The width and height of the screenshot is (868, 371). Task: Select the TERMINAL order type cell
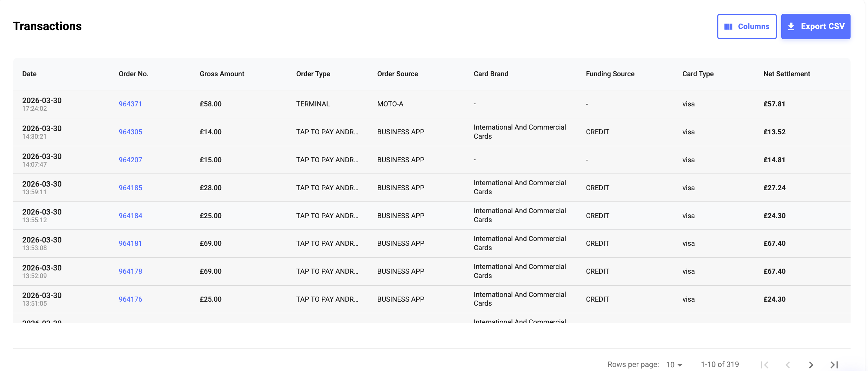pyautogui.click(x=313, y=104)
